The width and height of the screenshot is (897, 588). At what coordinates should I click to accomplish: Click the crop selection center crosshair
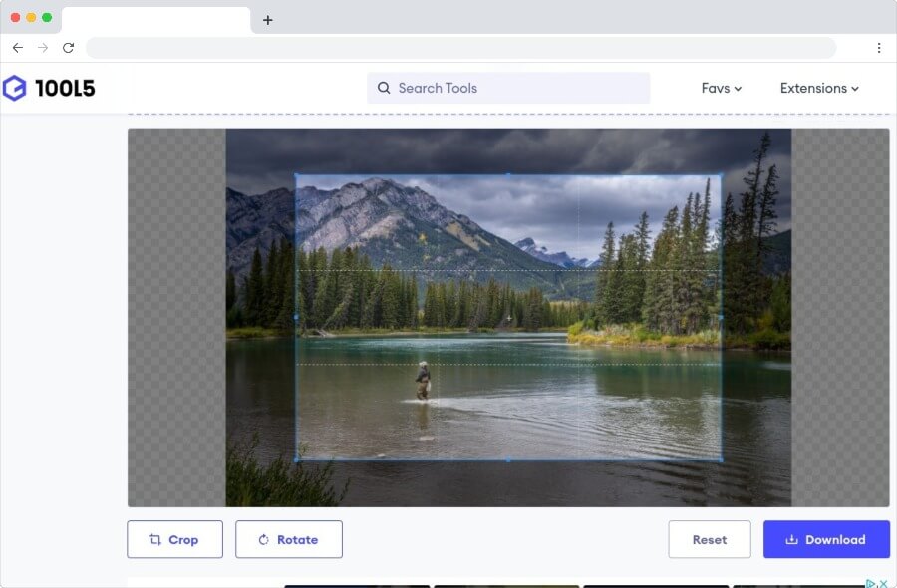click(x=509, y=318)
